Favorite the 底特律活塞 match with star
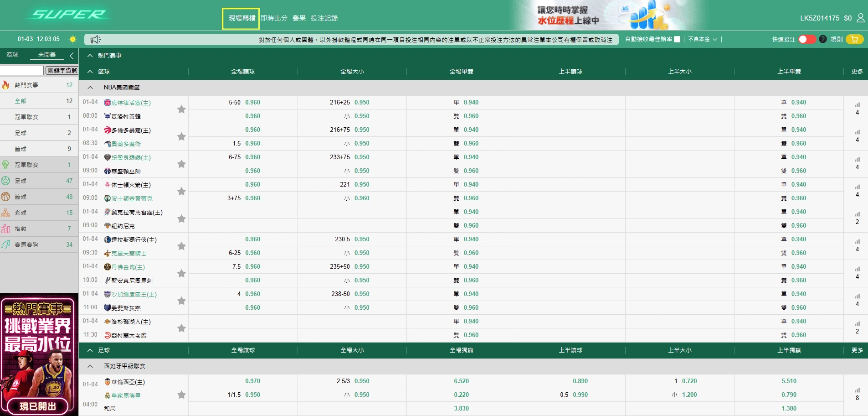 181,109
